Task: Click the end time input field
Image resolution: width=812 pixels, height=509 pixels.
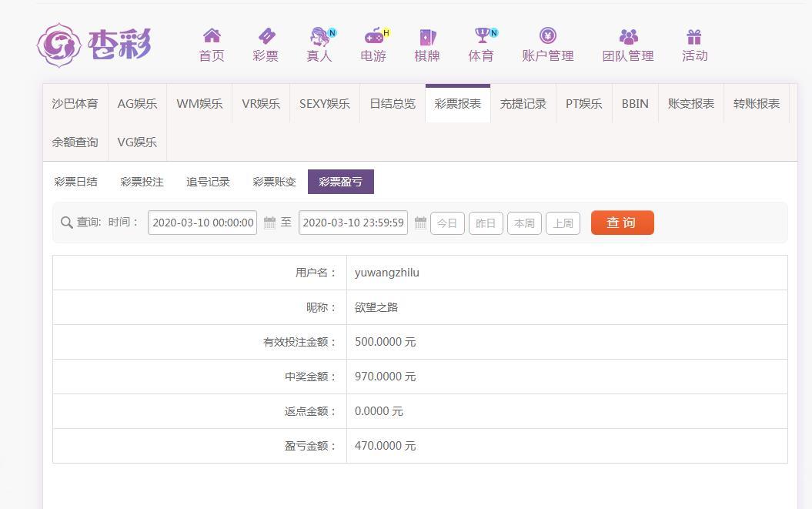Action: pyautogui.click(x=353, y=223)
